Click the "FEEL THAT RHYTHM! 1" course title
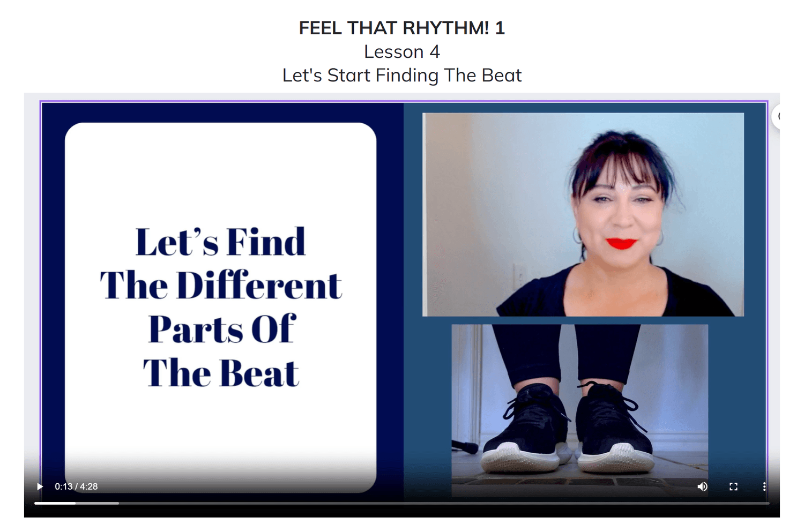The height and width of the screenshot is (532, 804). point(402,28)
